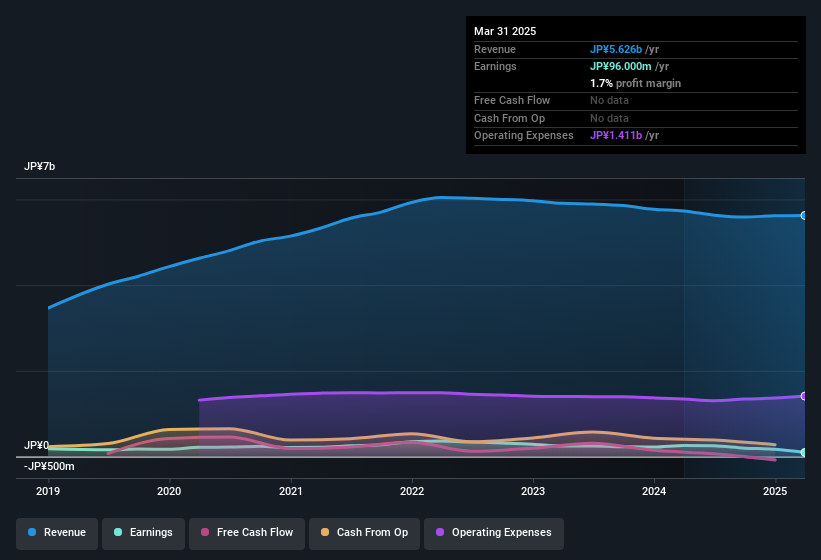Click the JP¥0 y-axis label
This screenshot has height=560, width=821.
(x=36, y=445)
